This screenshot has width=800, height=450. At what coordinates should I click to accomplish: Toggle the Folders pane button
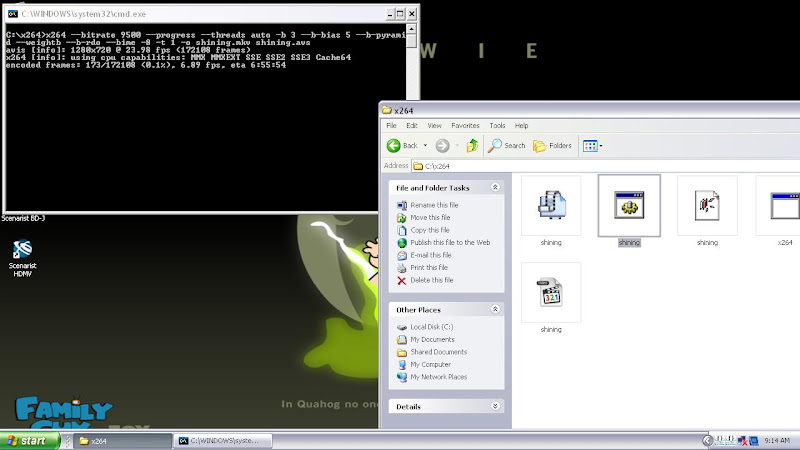pyautogui.click(x=553, y=145)
